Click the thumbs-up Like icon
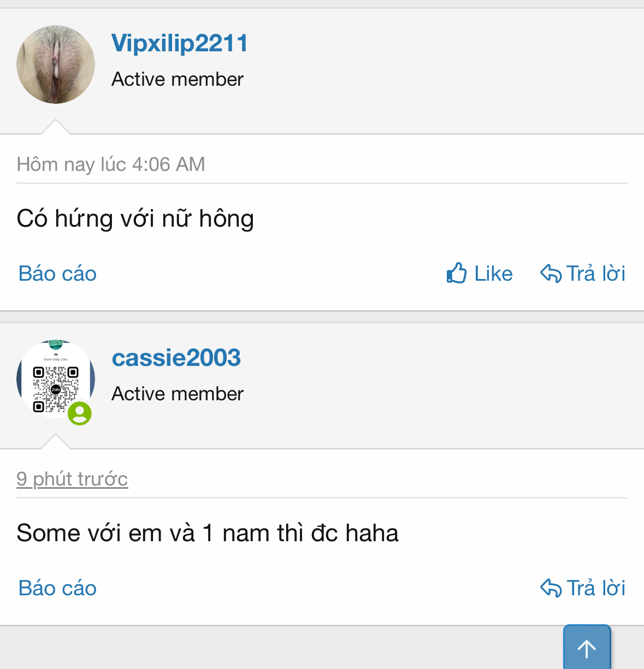Viewport: 644px width, 669px height. [x=457, y=273]
